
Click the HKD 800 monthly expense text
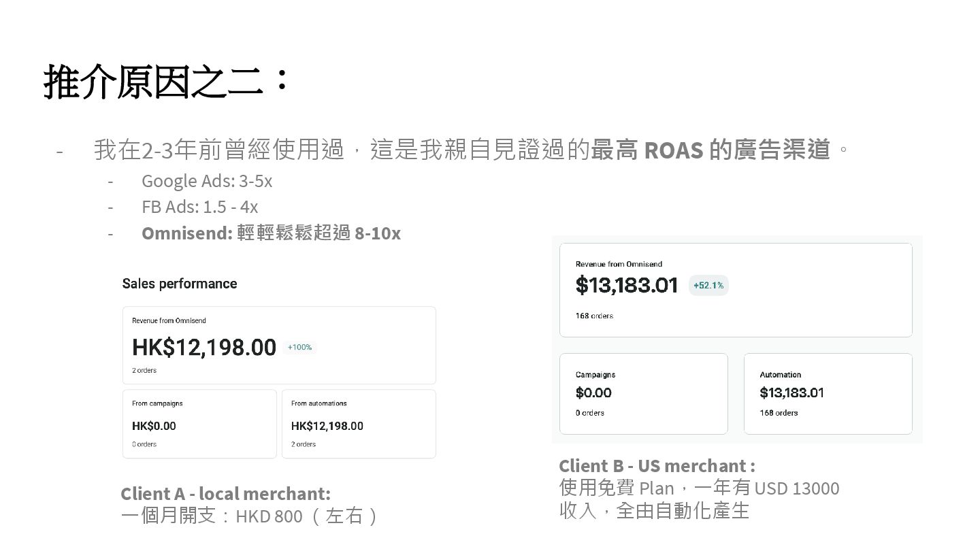pyautogui.click(x=249, y=516)
